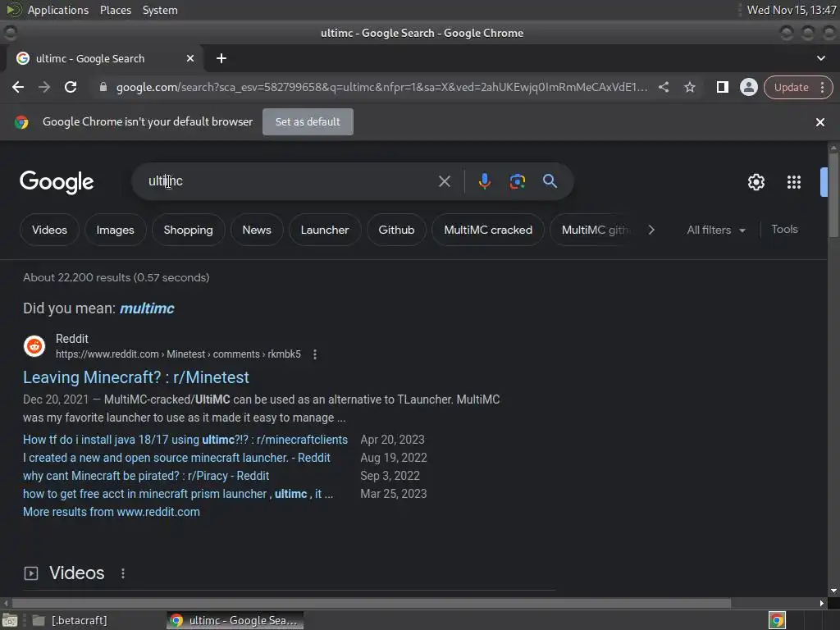Click the 'About 22,200 results' text

[x=116, y=277]
